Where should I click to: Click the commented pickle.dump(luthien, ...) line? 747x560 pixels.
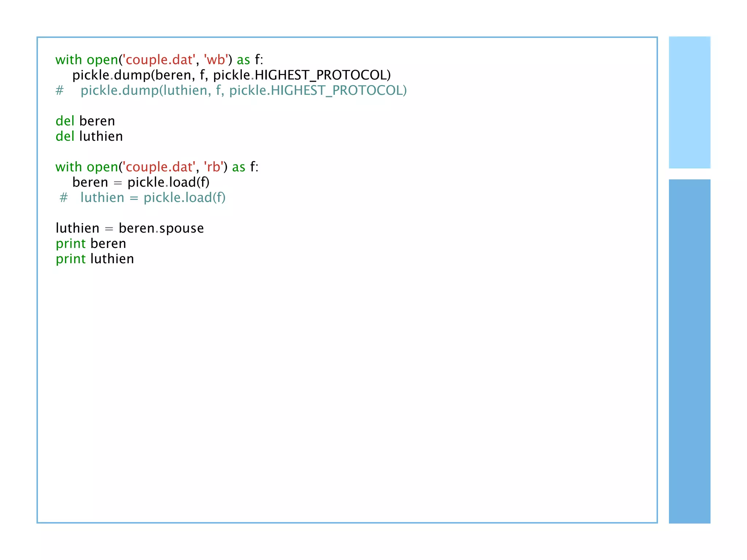pos(243,90)
